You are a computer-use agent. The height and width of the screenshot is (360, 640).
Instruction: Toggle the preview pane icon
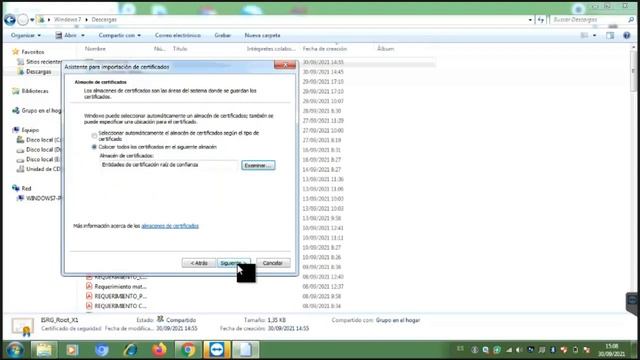coord(610,36)
